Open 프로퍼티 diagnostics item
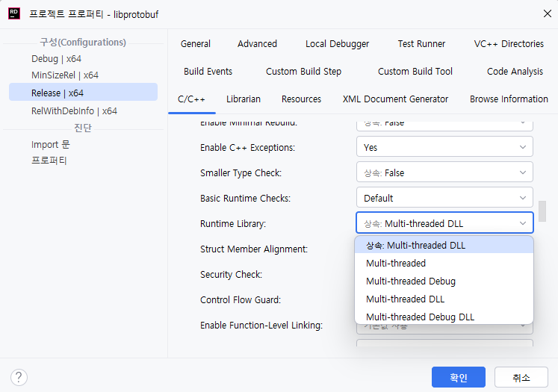 coord(49,161)
